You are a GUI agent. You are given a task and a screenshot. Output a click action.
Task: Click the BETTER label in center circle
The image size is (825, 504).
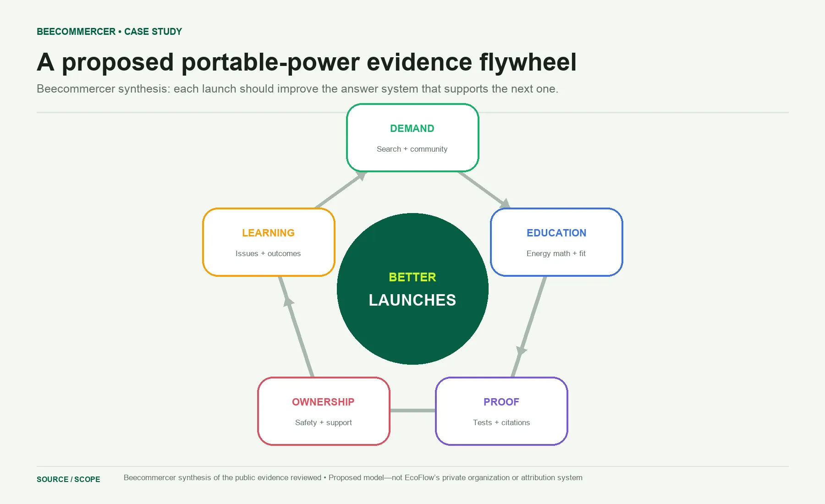pyautogui.click(x=412, y=277)
